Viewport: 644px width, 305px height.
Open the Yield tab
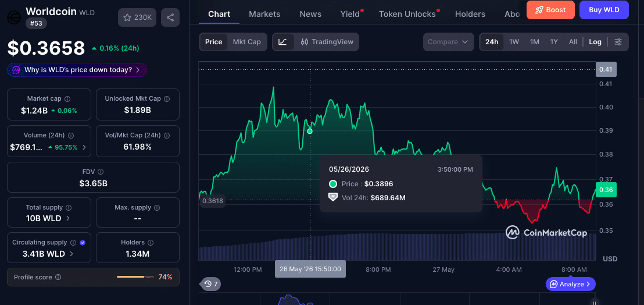(x=350, y=14)
